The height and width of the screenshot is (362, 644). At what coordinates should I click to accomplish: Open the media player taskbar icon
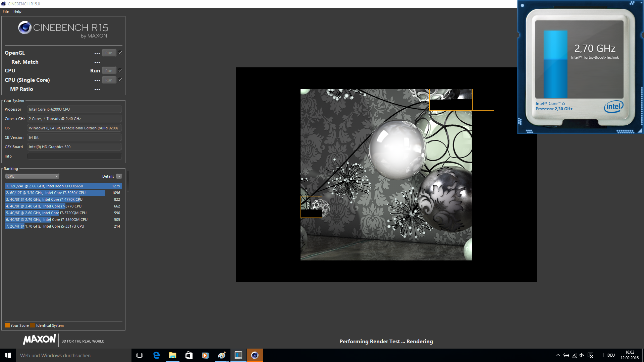pyautogui.click(x=205, y=355)
